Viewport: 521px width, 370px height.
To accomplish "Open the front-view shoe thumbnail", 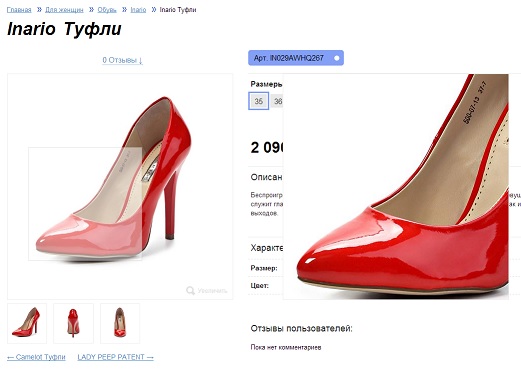I will coord(120,323).
